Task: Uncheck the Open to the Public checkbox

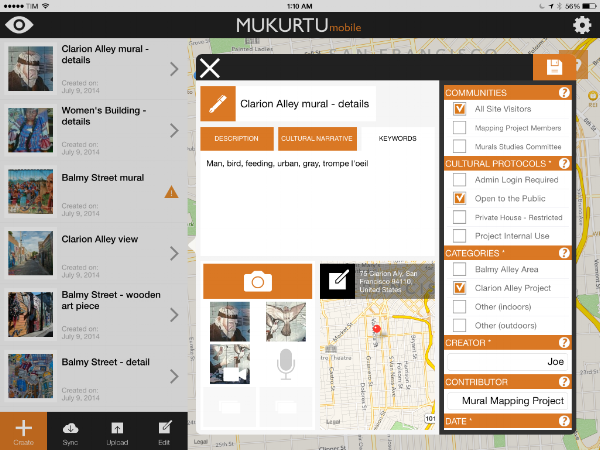Action: 459,198
